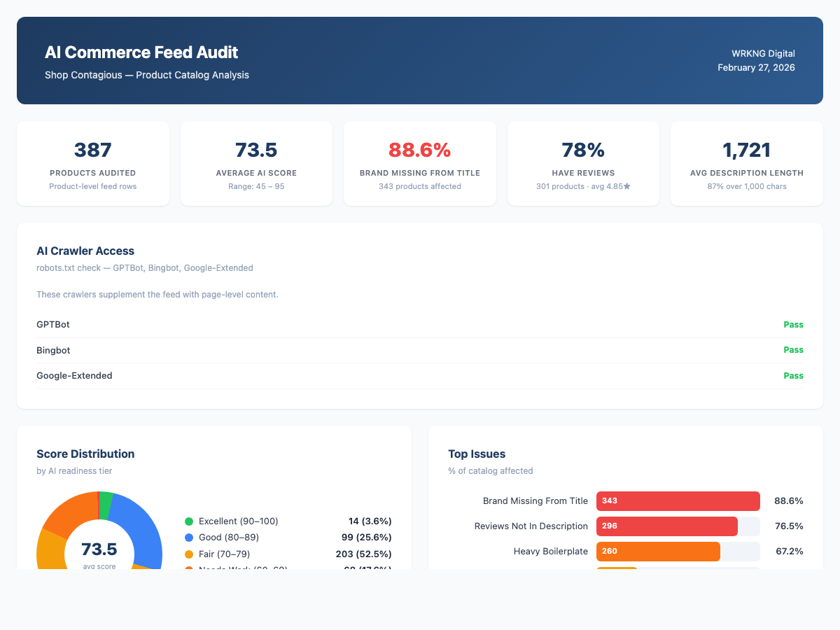Viewport: 840px width, 630px height.
Task: Click GPTBot's Pass status
Action: (793, 324)
